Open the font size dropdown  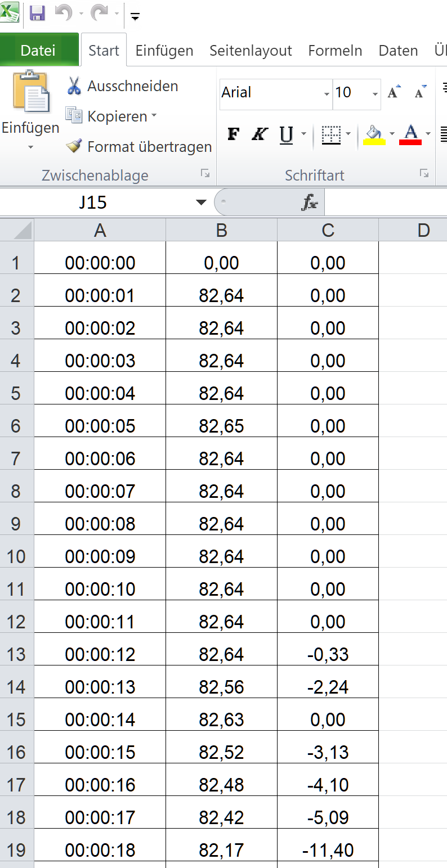tap(375, 93)
